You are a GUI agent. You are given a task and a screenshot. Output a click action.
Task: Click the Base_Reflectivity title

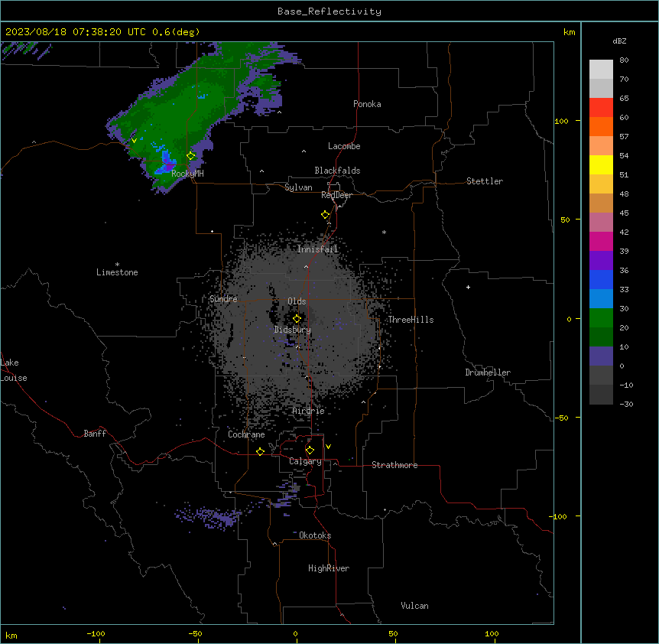pyautogui.click(x=329, y=11)
